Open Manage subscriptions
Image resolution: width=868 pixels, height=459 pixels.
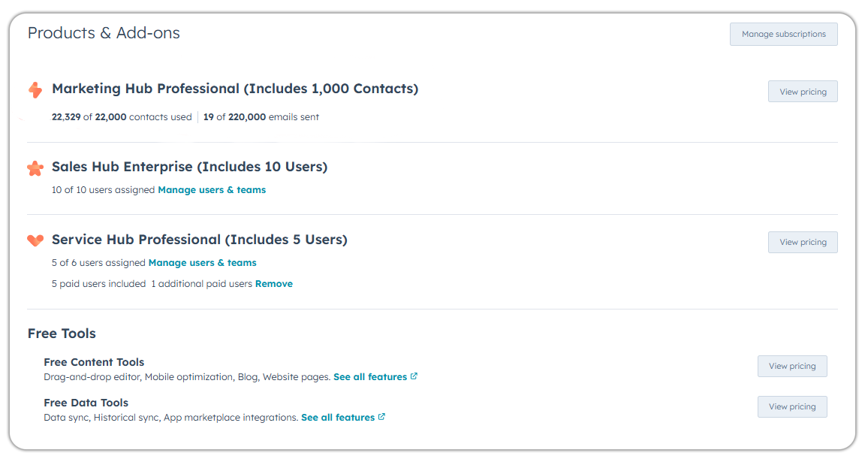[x=783, y=34]
